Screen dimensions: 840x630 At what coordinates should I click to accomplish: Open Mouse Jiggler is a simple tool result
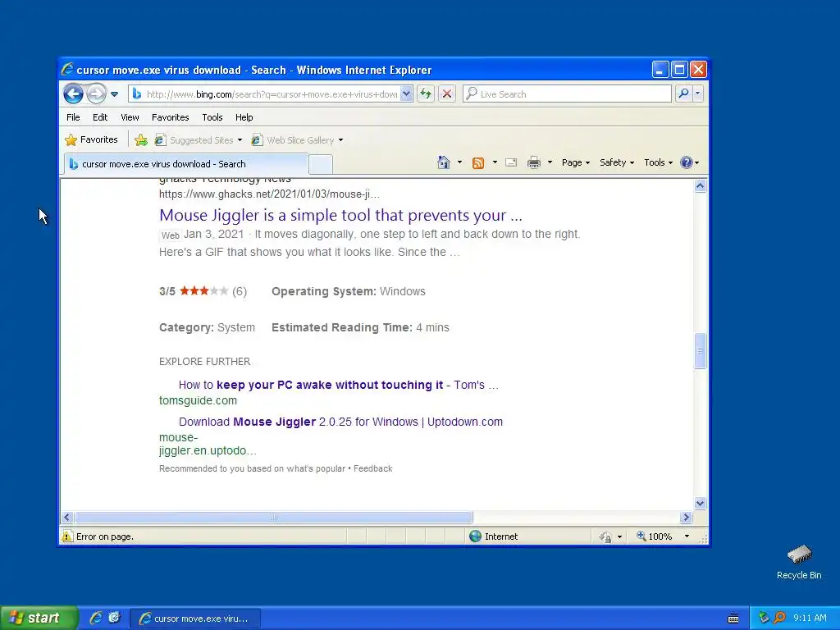[340, 215]
